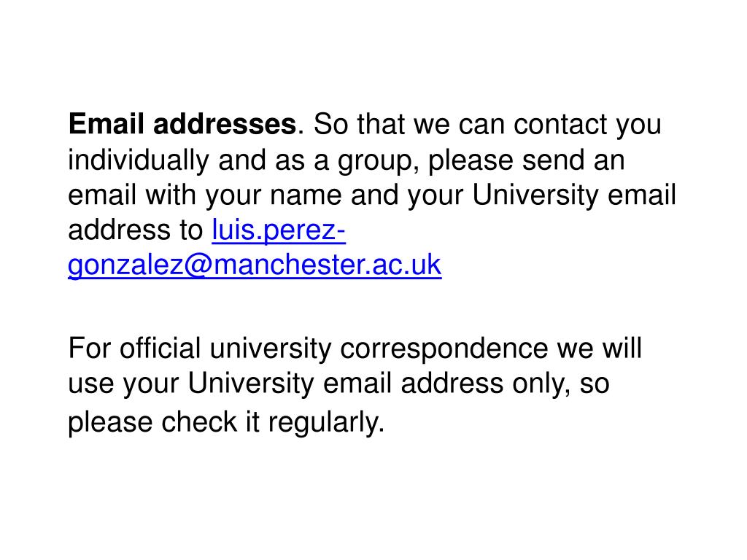Click 'please check it' in last line
Image resolution: width=747 pixels, height=560 pixels.
click(x=163, y=422)
